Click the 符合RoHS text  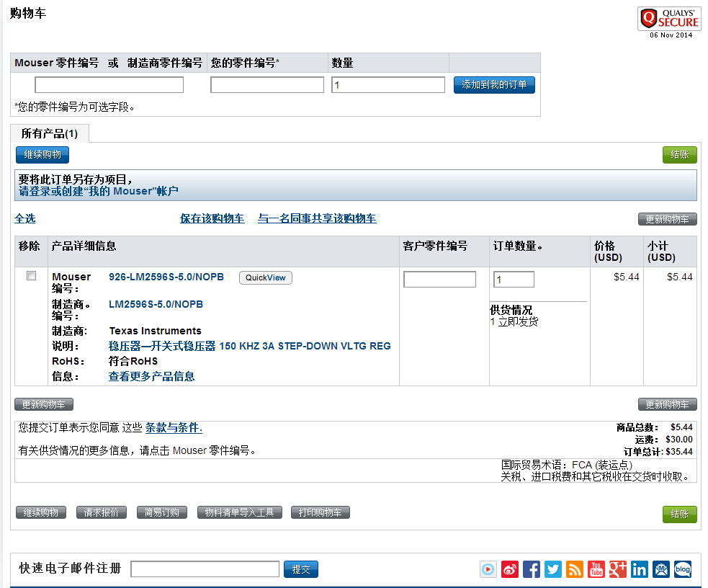[133, 361]
